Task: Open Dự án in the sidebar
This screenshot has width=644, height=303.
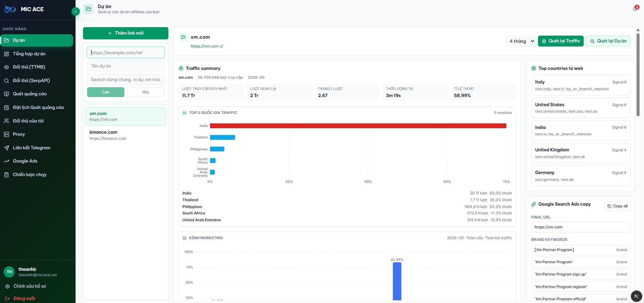Action: 37,40
